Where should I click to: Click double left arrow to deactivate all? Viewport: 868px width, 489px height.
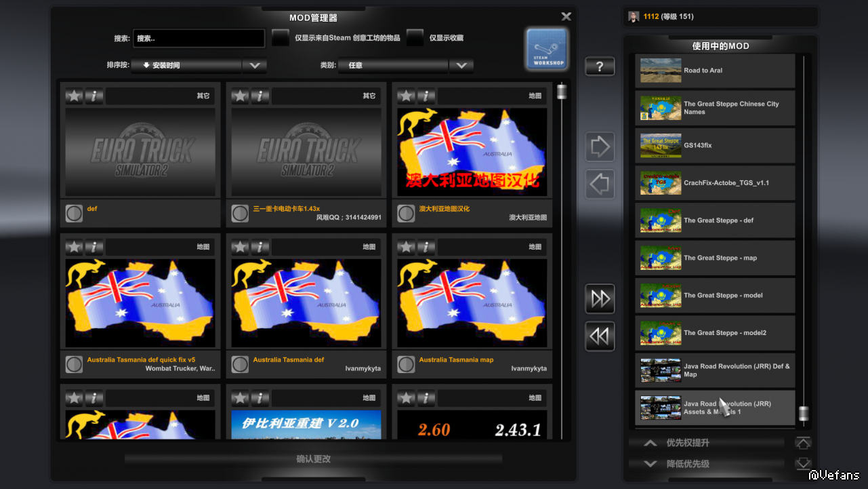click(600, 336)
